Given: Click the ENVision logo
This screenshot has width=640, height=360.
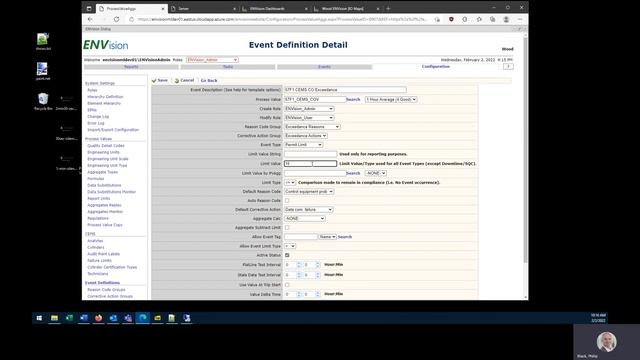Looking at the screenshot, I should click(106, 44).
